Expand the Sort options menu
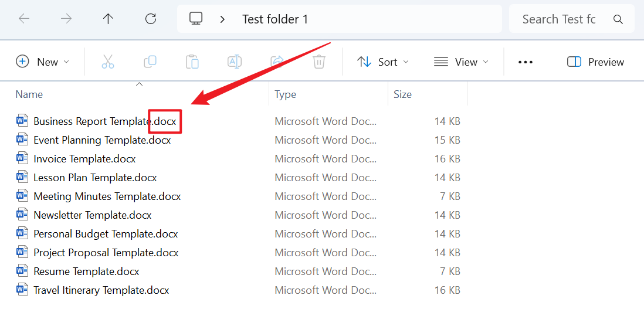The width and height of the screenshot is (644, 309). pyautogui.click(x=383, y=62)
